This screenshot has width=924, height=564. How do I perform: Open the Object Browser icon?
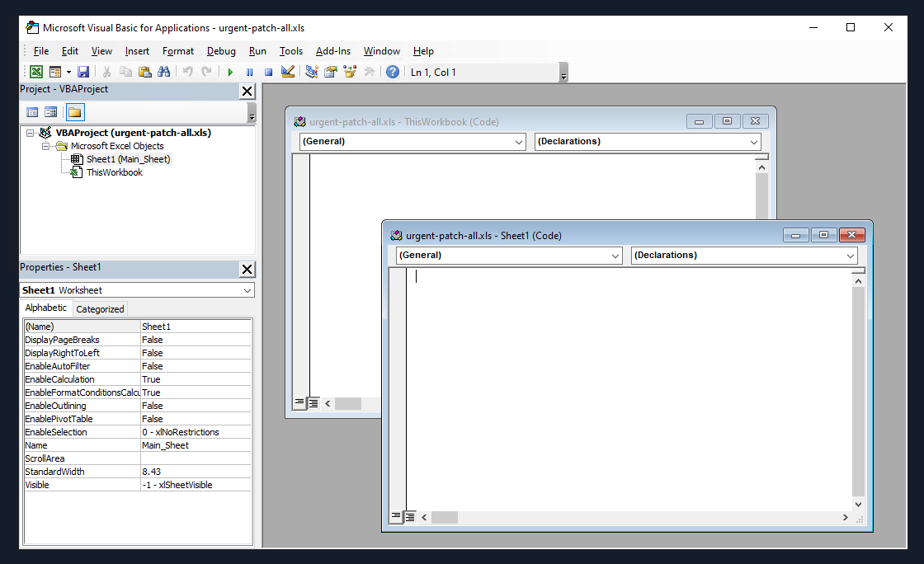(350, 72)
